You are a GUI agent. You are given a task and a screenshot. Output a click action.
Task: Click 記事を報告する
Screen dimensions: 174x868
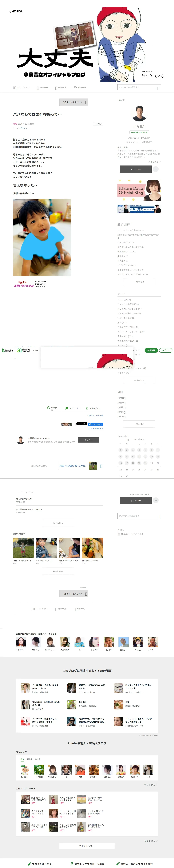pos(95,429)
